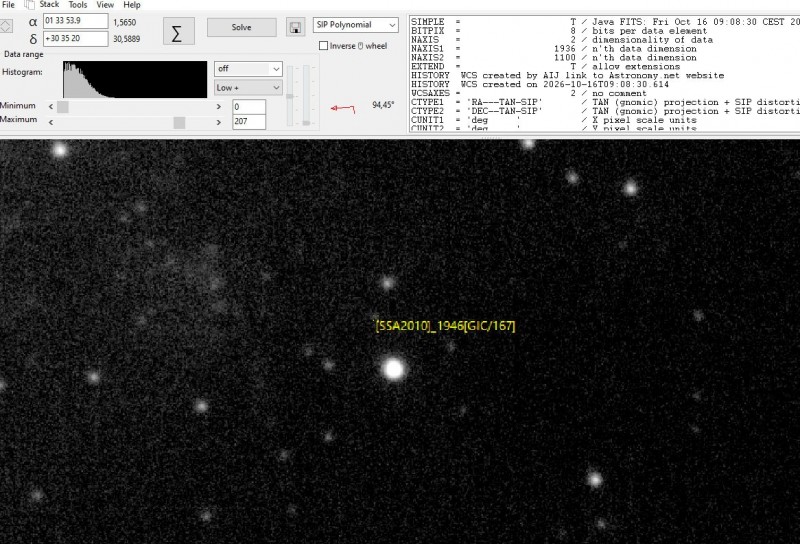Click the Minimum value field showing 0
The width and height of the screenshot is (800, 544).
249,107
